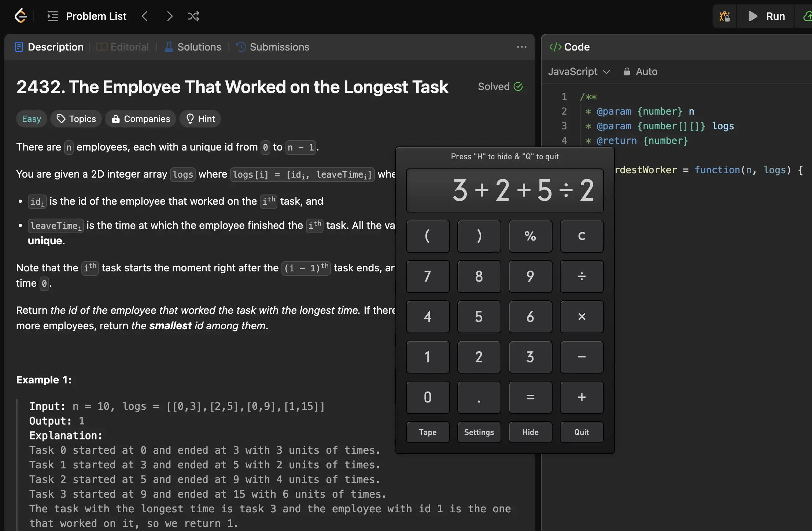Image resolution: width=812 pixels, height=531 pixels.
Task: Click the shuffle/random problem icon
Action: [x=193, y=16]
